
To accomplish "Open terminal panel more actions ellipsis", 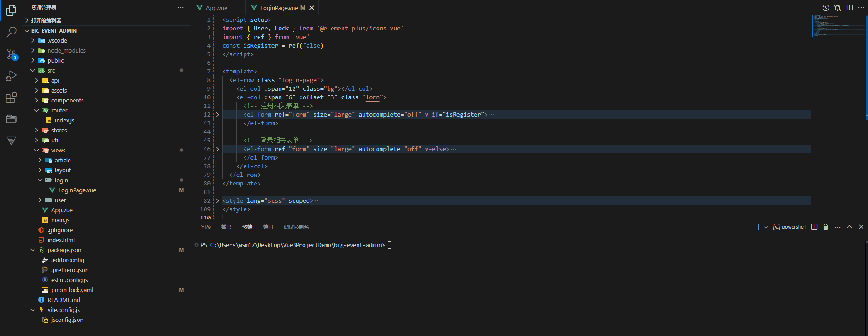I will [838, 227].
